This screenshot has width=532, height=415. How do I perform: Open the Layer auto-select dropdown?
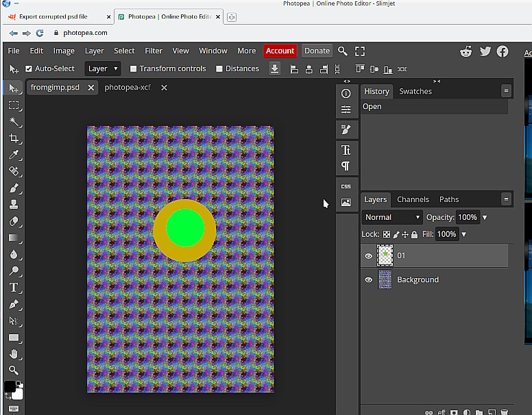coord(103,68)
